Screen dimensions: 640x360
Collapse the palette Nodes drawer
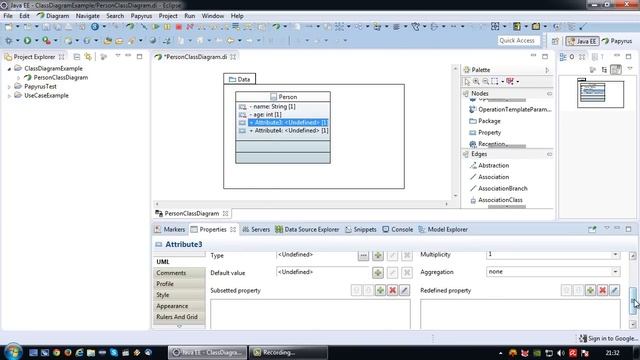click(549, 93)
